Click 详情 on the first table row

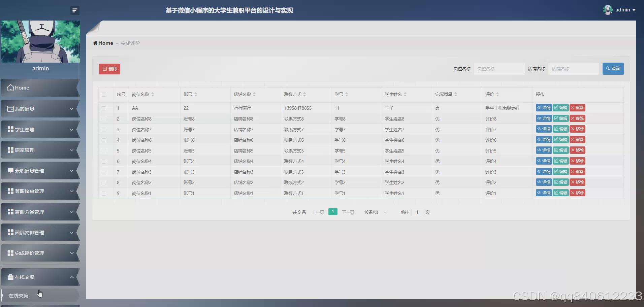(544, 108)
